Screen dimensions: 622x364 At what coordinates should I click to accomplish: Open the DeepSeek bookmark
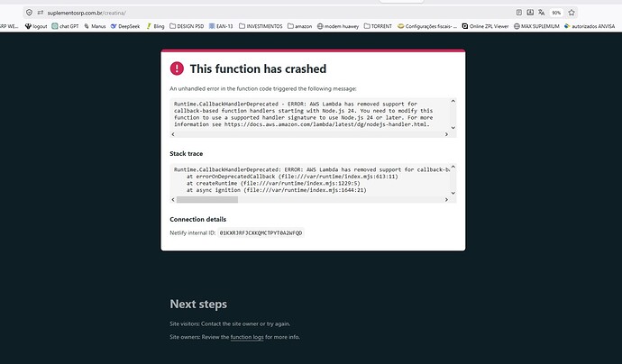(x=125, y=26)
